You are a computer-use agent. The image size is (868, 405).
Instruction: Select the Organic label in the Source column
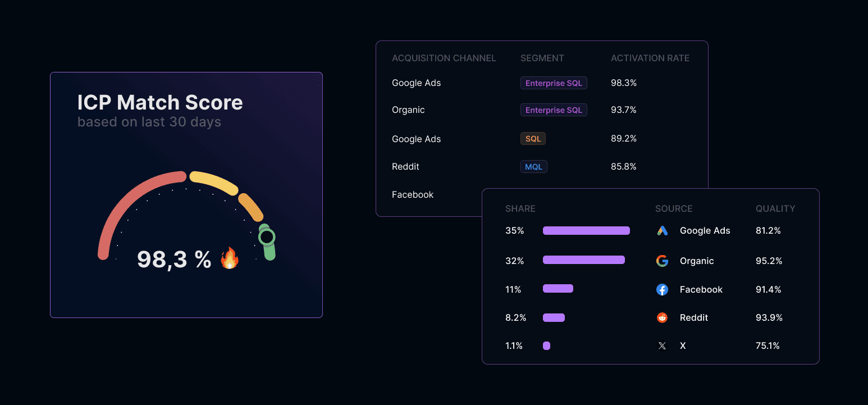coord(697,261)
